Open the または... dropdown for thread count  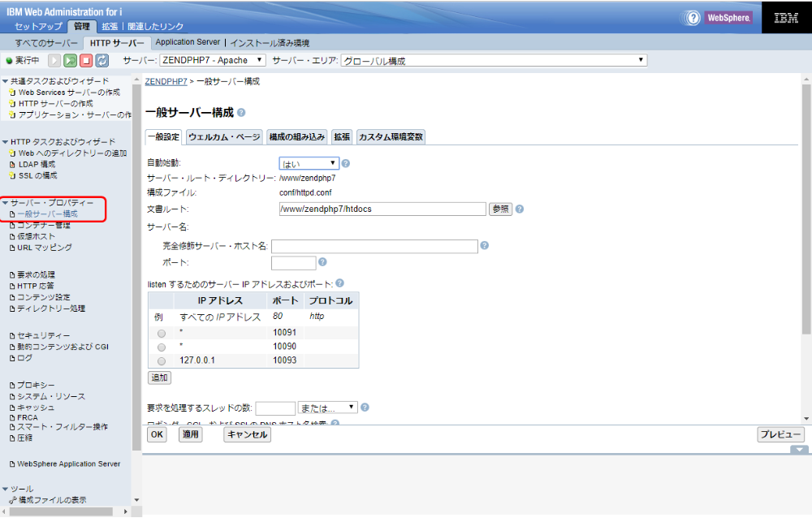[x=328, y=408]
